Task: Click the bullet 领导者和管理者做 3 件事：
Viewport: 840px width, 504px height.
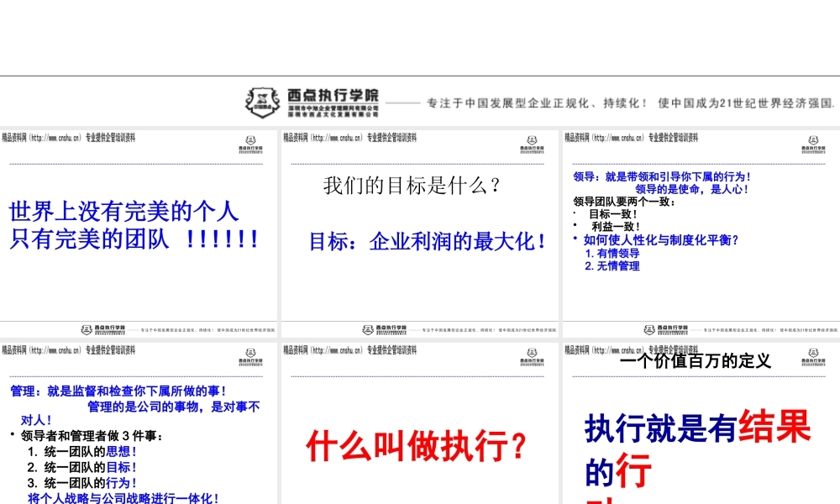Action: coord(92,436)
